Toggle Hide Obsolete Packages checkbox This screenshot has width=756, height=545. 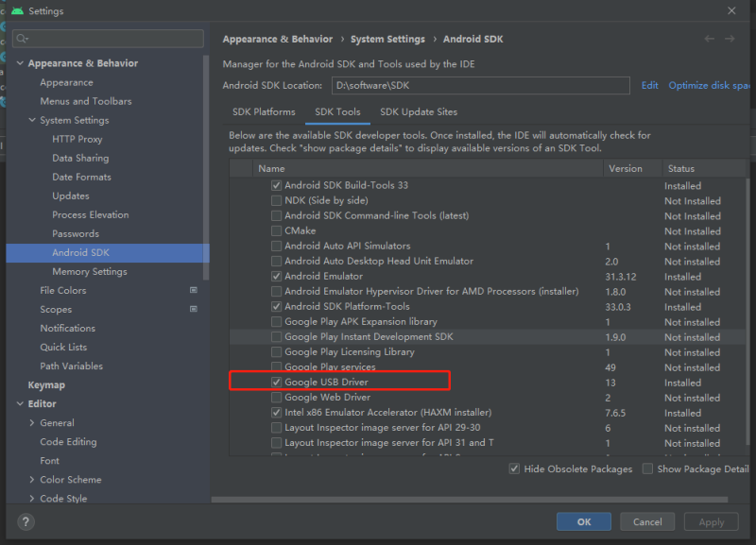[514, 468]
